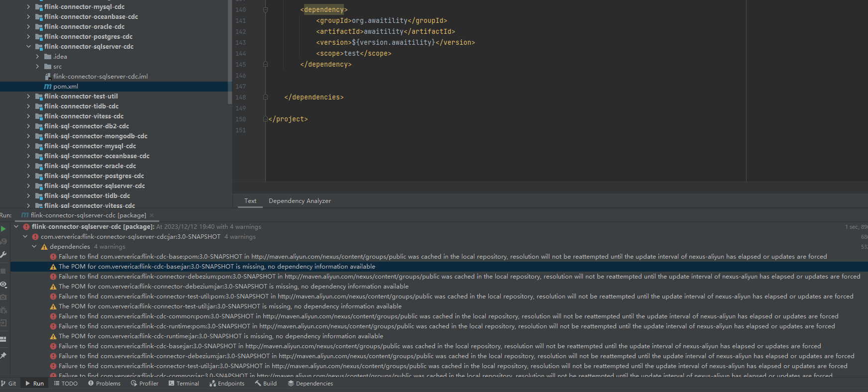Open the Build tool window
The width and height of the screenshot is (868, 392).
pos(266,384)
